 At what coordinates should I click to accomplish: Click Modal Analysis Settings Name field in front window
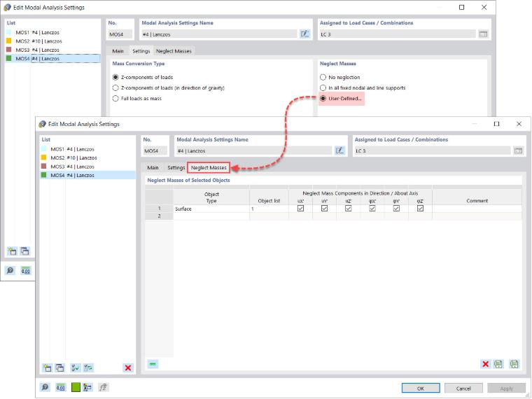254,150
